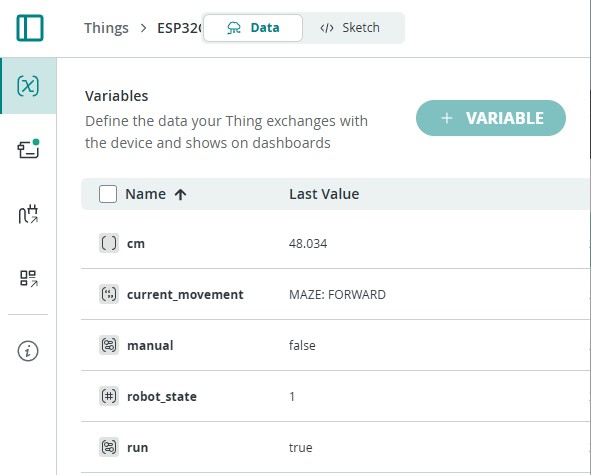The image size is (591, 475).
Task: Open the associated device sidebar icon
Action: [x=28, y=149]
